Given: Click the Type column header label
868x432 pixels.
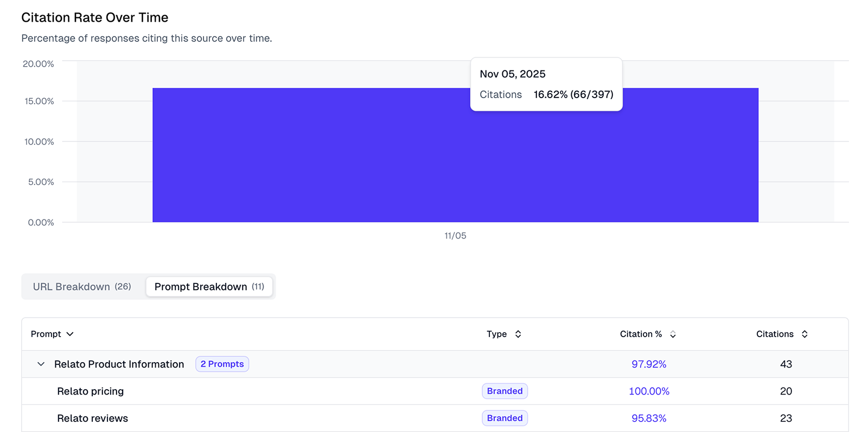Looking at the screenshot, I should pos(496,334).
